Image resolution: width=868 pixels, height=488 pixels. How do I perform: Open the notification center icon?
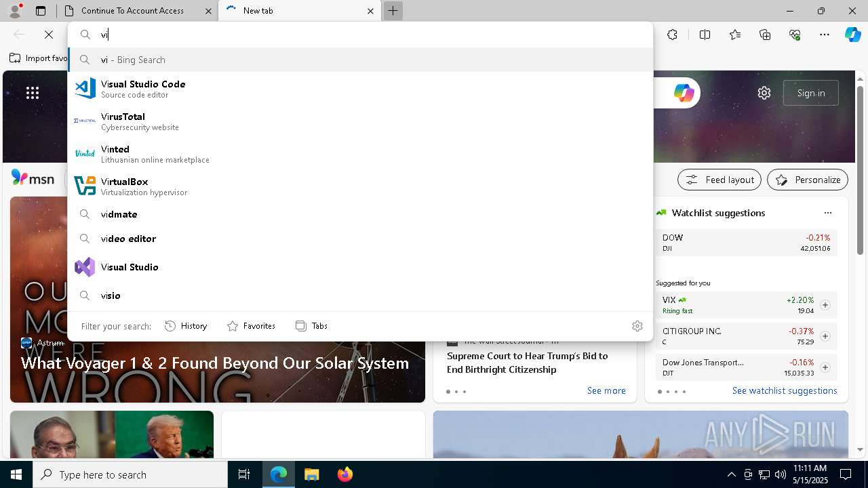[x=846, y=474]
